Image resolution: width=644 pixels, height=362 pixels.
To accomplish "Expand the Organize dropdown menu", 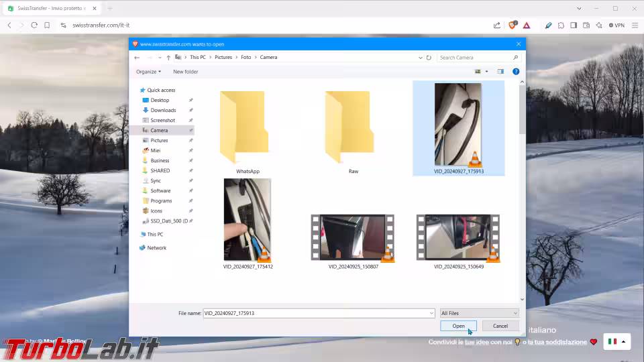I will 148,72.
